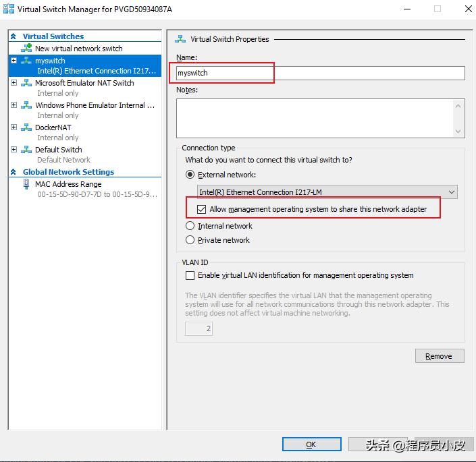Click the DockerNAT switch icon
The width and height of the screenshot is (476, 462).
[x=26, y=127]
